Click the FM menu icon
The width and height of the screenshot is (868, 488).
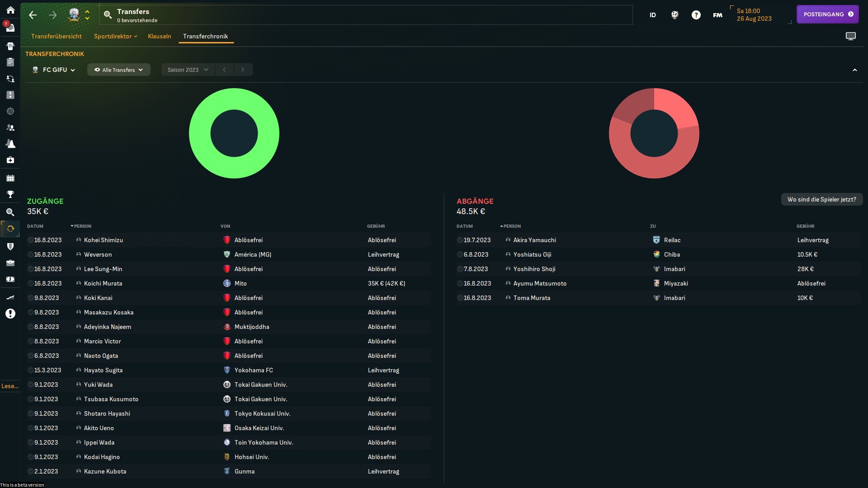point(717,15)
